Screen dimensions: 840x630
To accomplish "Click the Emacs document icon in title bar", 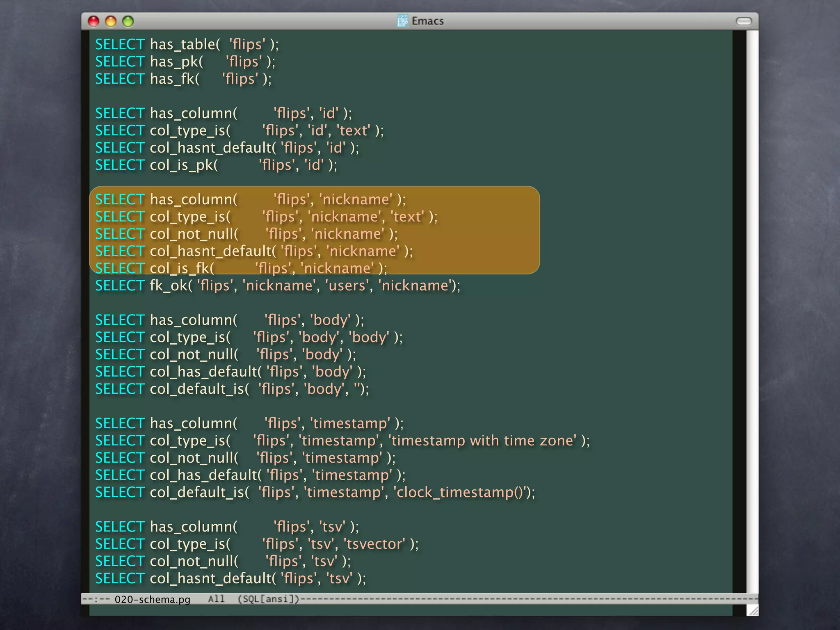I will [x=403, y=21].
